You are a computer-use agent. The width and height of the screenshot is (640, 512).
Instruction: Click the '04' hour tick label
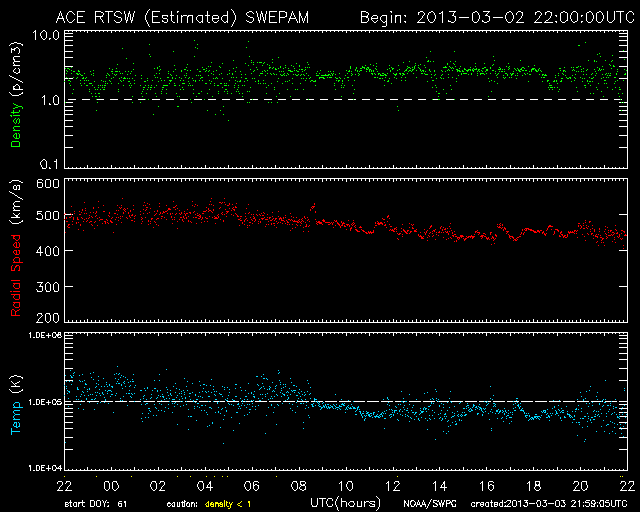click(x=205, y=486)
